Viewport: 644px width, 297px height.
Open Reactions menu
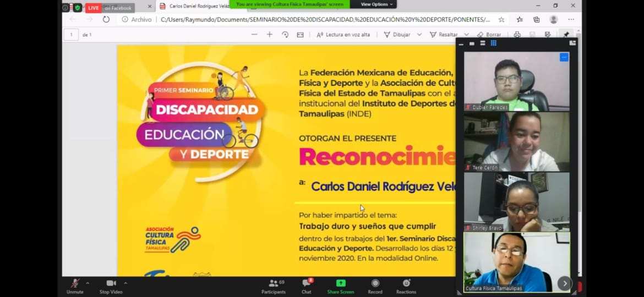[x=406, y=285]
